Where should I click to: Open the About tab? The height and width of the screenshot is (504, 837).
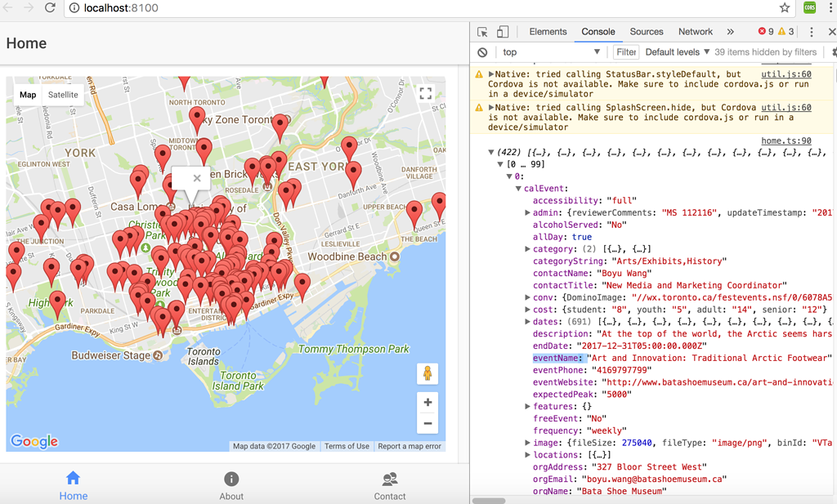231,486
